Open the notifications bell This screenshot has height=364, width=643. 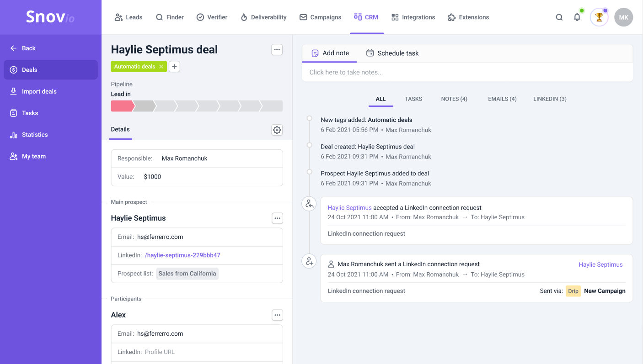[x=577, y=17]
